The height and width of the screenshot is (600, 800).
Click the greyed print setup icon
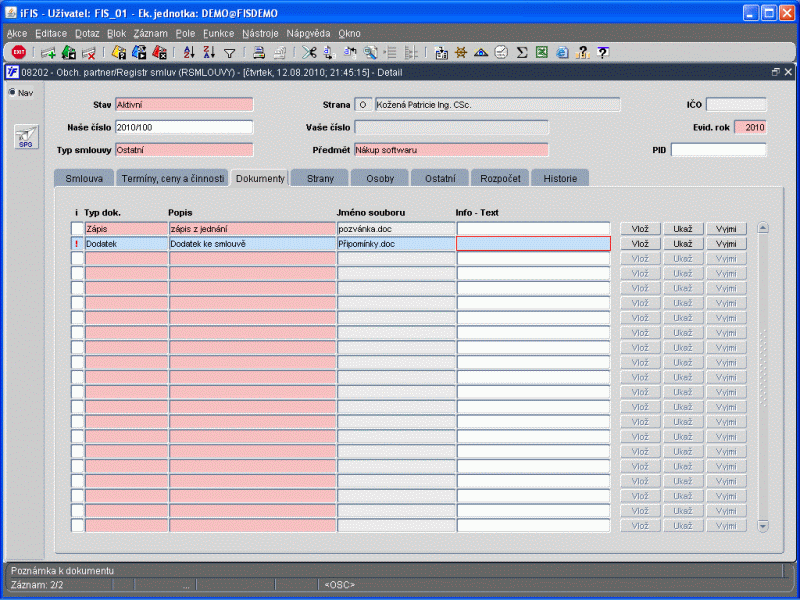280,52
